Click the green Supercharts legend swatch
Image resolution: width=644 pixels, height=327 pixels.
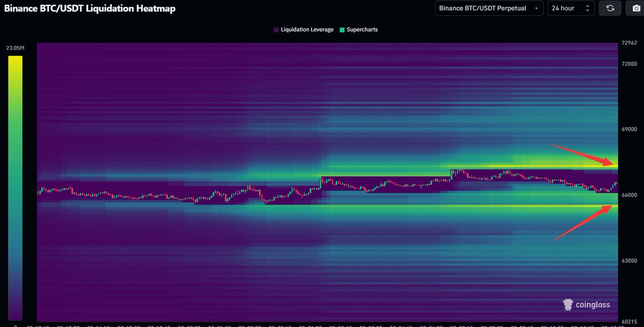342,30
